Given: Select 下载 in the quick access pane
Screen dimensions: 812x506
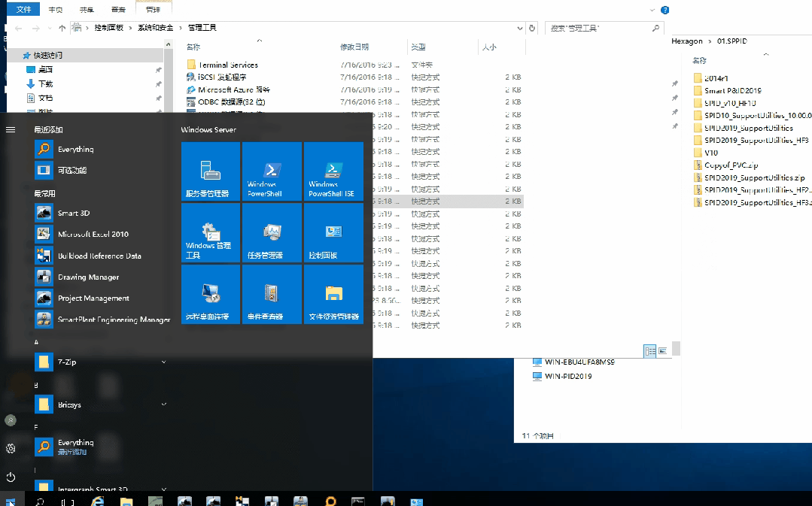Looking at the screenshot, I should click(x=45, y=83).
